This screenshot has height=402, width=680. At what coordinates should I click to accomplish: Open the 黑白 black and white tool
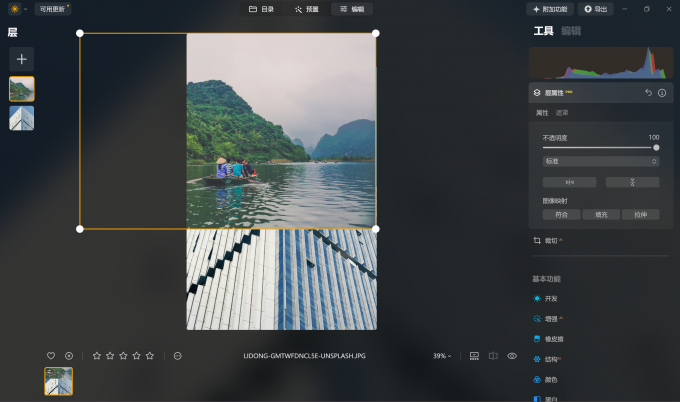(x=546, y=399)
